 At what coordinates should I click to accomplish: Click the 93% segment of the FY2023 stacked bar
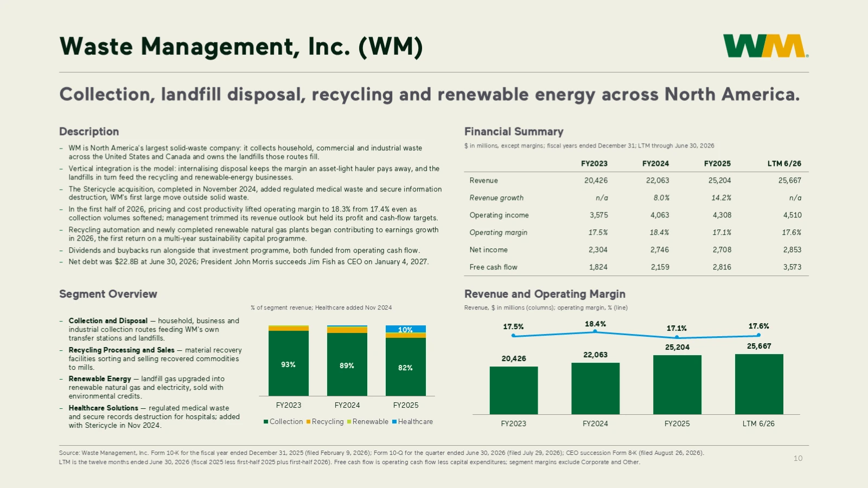click(x=289, y=363)
